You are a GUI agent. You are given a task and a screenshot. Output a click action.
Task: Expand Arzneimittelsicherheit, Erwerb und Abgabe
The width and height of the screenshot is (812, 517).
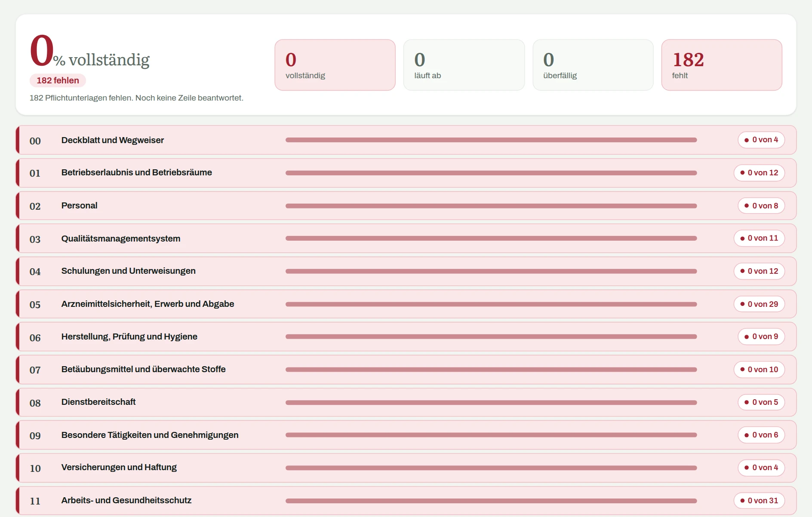[x=406, y=304]
